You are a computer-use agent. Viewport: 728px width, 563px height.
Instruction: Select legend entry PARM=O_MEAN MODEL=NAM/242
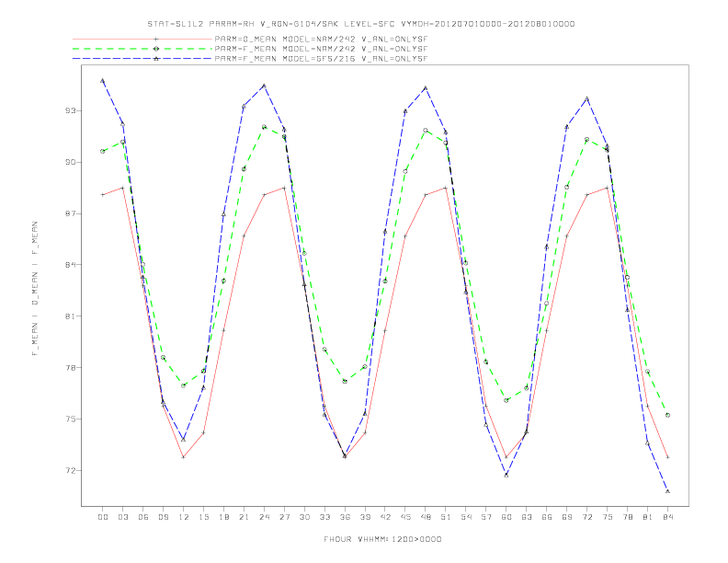(x=321, y=39)
